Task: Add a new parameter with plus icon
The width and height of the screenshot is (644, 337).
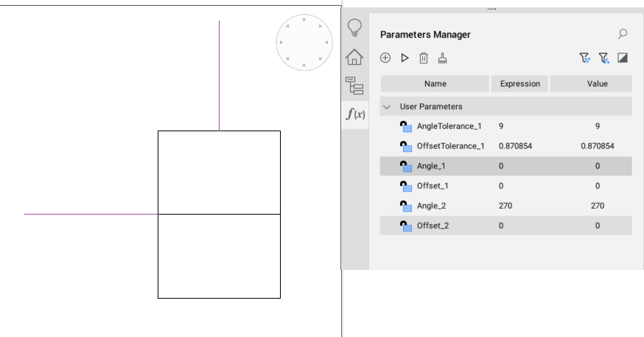Action: [x=385, y=58]
